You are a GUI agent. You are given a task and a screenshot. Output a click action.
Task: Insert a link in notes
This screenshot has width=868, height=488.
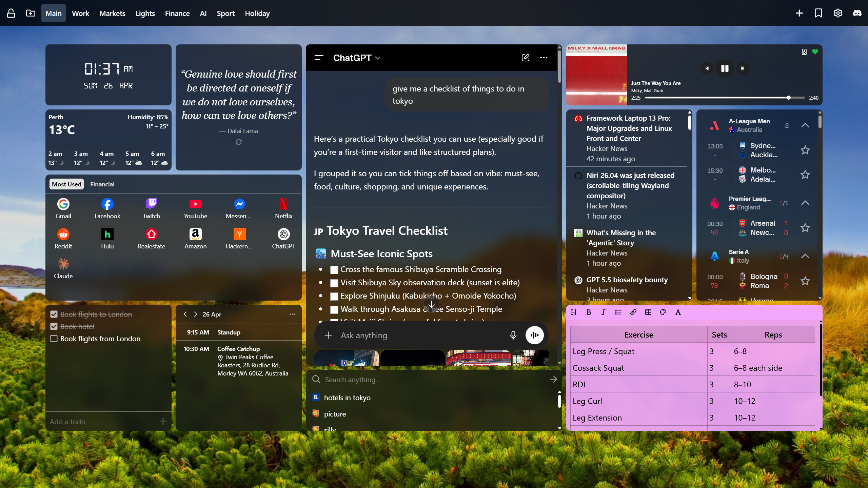point(633,312)
